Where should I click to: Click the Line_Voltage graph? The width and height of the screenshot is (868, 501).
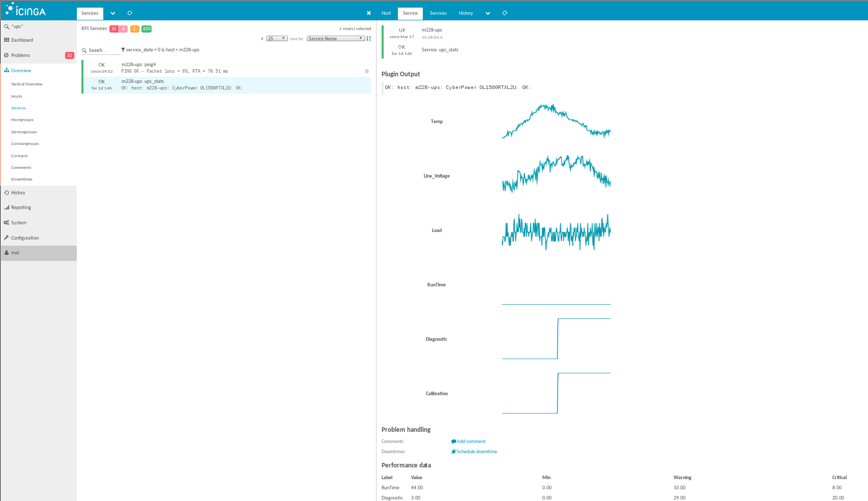click(x=556, y=174)
